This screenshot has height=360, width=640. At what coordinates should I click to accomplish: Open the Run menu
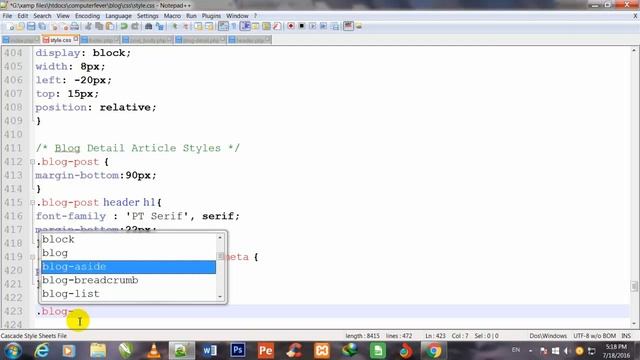coord(191,16)
